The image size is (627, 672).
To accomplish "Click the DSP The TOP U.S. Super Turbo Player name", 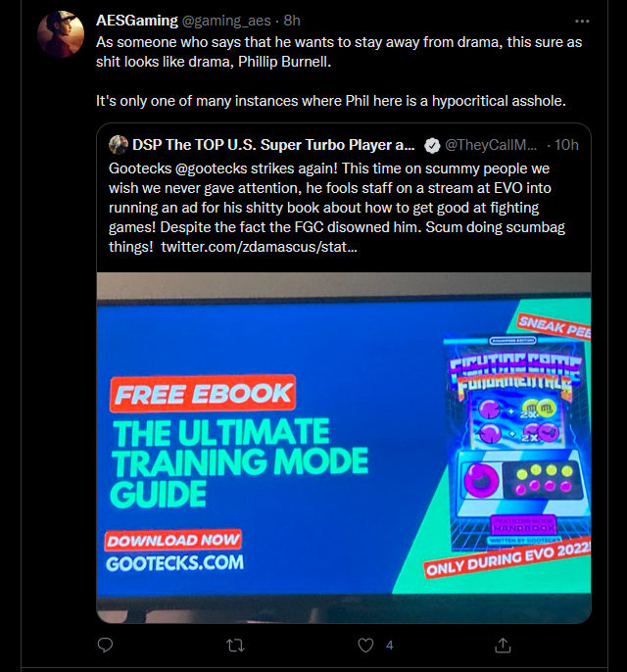I will click(273, 145).
